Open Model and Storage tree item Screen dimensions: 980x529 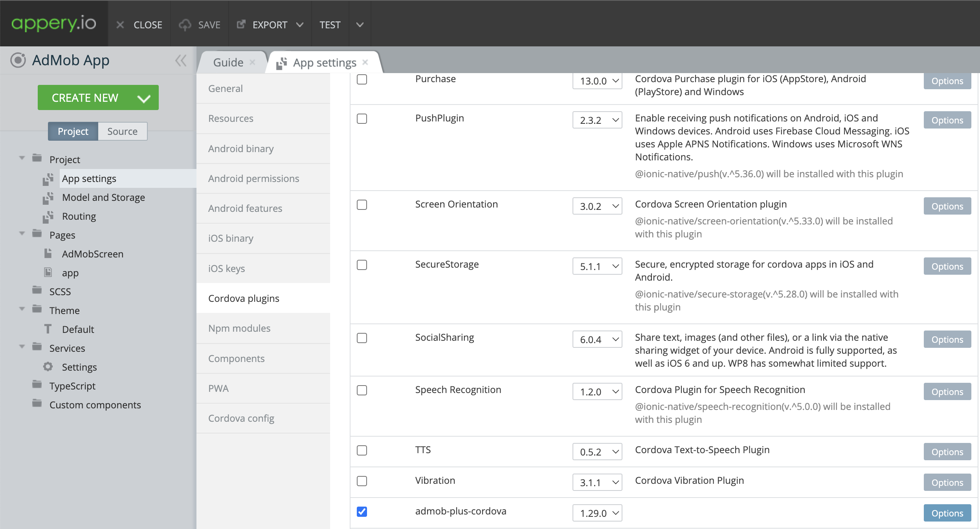click(x=103, y=197)
